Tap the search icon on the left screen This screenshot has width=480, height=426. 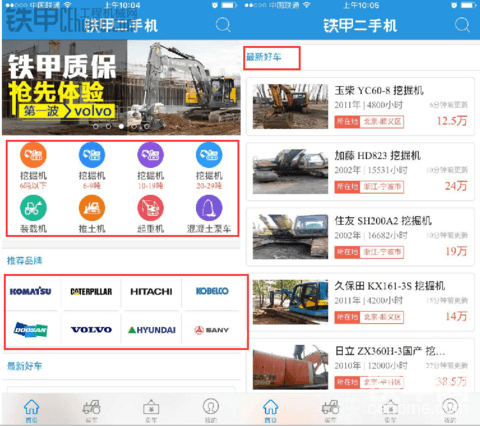(x=223, y=25)
